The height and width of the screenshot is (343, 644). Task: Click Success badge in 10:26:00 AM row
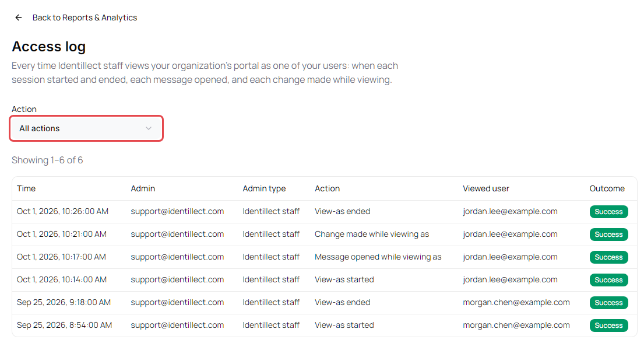(x=608, y=212)
